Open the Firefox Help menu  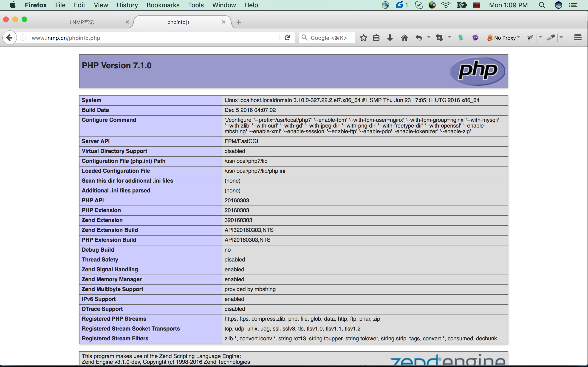coord(250,5)
